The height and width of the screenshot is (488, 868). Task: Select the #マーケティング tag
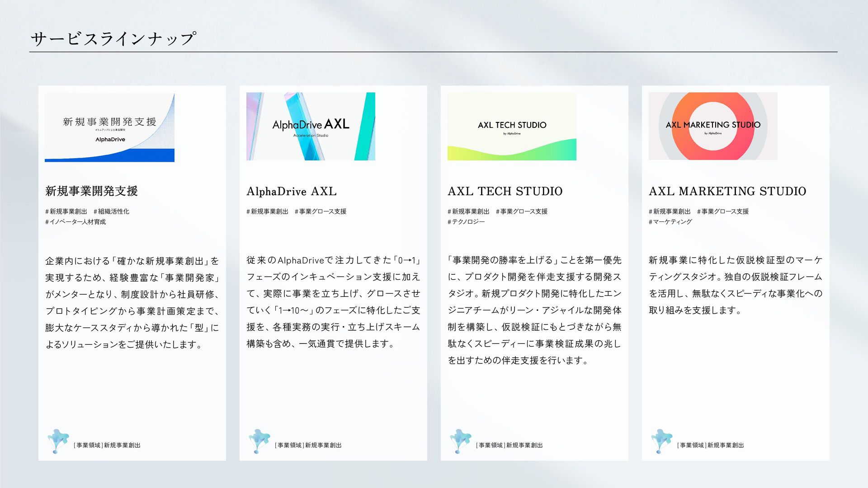coord(670,222)
